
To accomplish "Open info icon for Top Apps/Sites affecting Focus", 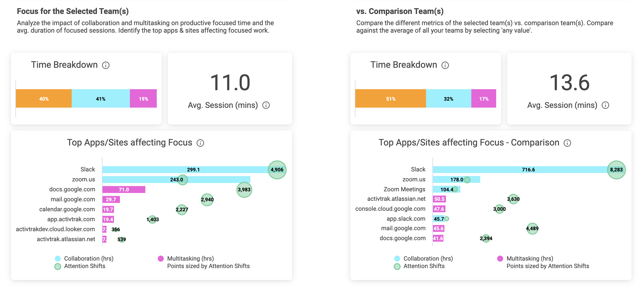I will (x=200, y=143).
